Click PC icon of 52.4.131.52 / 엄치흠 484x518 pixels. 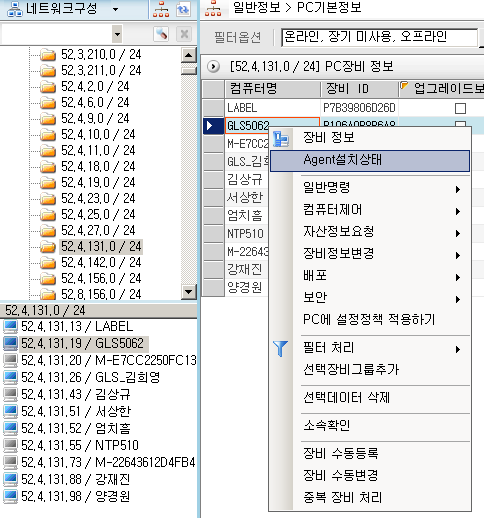(x=10, y=429)
